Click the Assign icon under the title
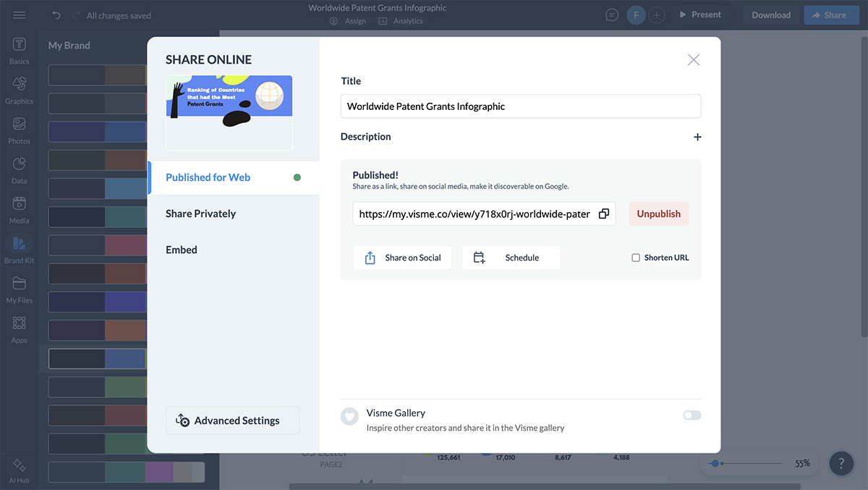The image size is (868, 490). tap(334, 21)
